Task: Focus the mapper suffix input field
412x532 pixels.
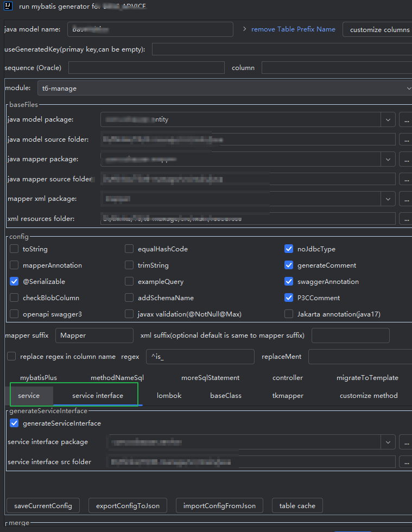Action: [x=94, y=335]
